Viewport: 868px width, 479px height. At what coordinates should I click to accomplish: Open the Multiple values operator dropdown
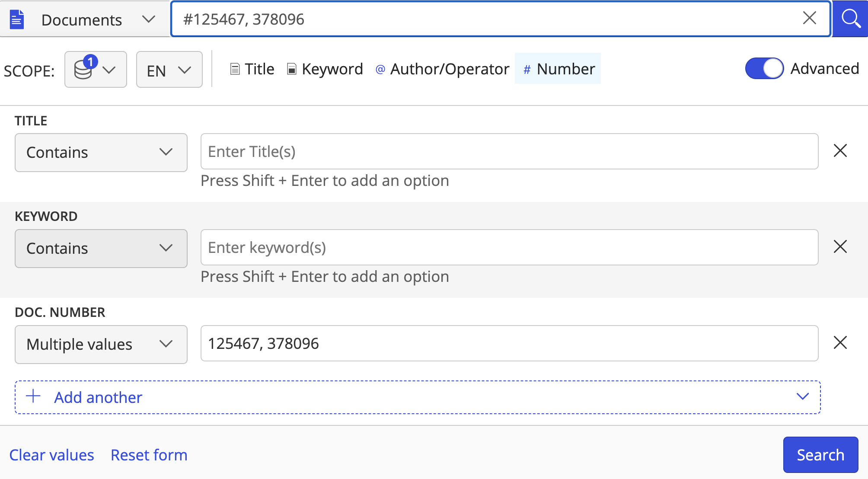coord(101,345)
